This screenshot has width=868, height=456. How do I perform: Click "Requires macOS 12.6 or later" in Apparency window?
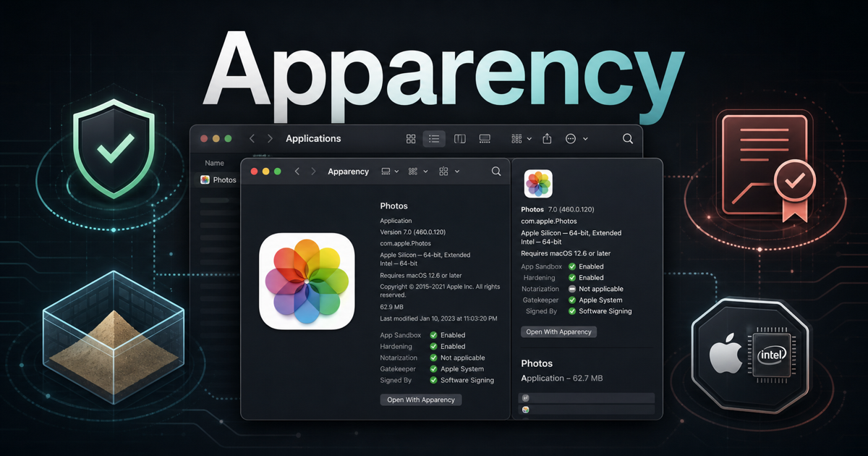[x=420, y=276]
